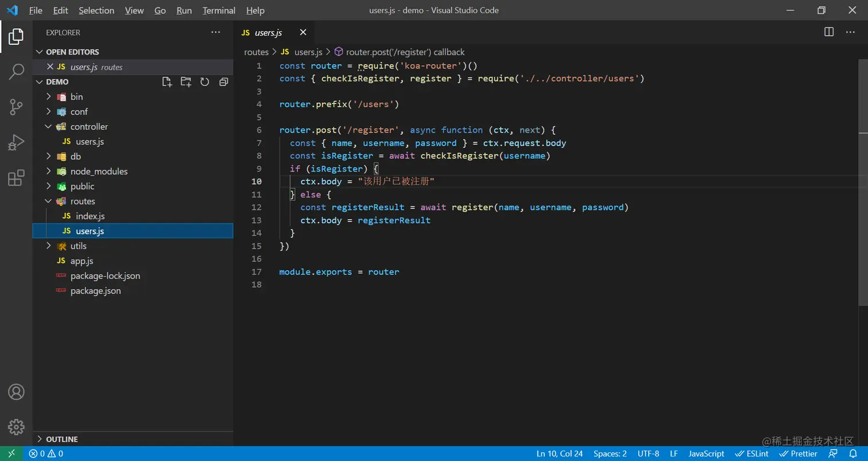Viewport: 868px width, 461px height.
Task: Open Explorer more actions ellipsis
Action: click(x=216, y=33)
